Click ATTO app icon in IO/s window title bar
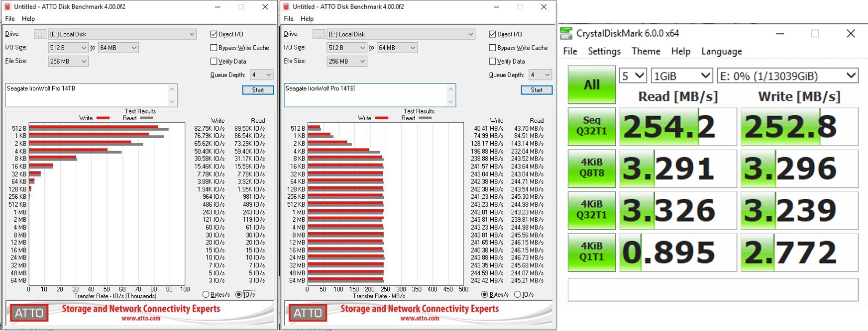The height and width of the screenshot is (331, 868). pos(7,7)
